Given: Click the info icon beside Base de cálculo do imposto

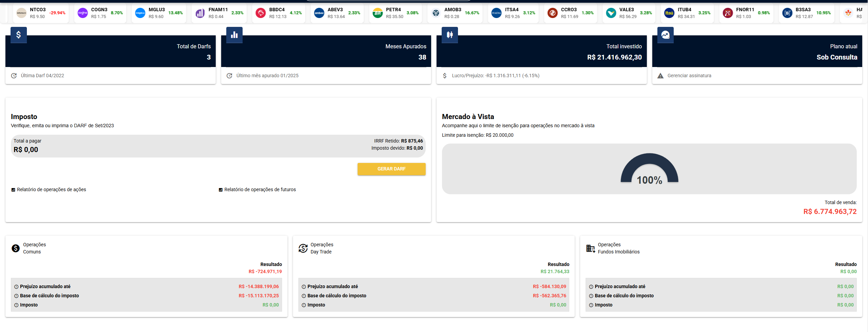Looking at the screenshot, I should tap(16, 296).
